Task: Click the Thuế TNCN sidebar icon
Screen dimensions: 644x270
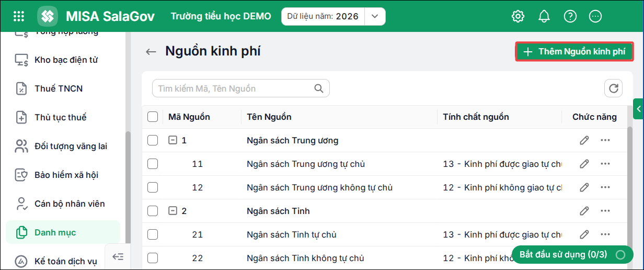Action: 21,88
